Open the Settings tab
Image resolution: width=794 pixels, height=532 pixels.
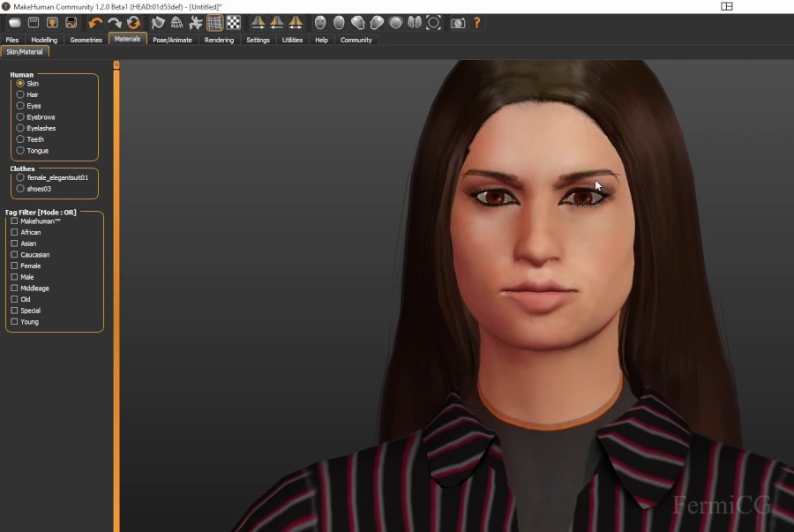[258, 40]
